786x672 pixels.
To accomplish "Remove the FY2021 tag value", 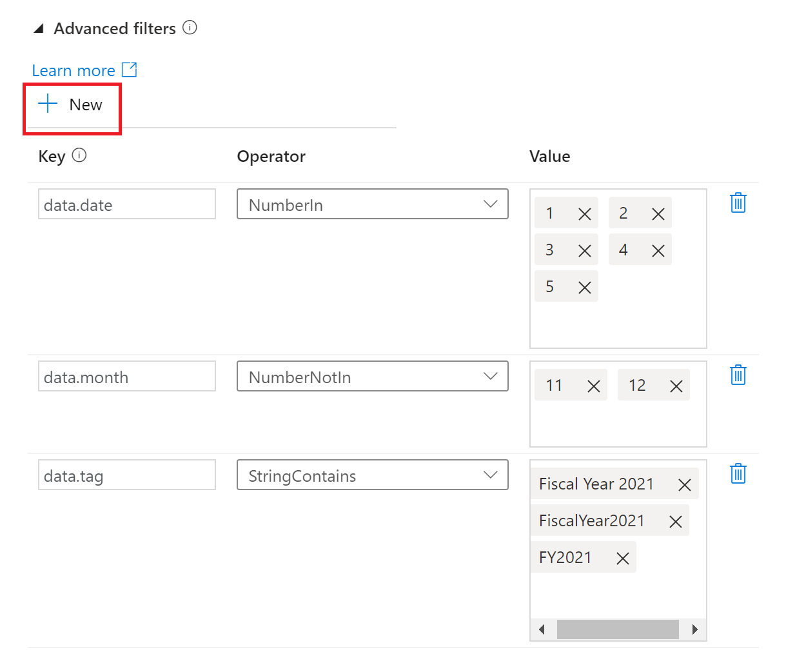I will 622,557.
